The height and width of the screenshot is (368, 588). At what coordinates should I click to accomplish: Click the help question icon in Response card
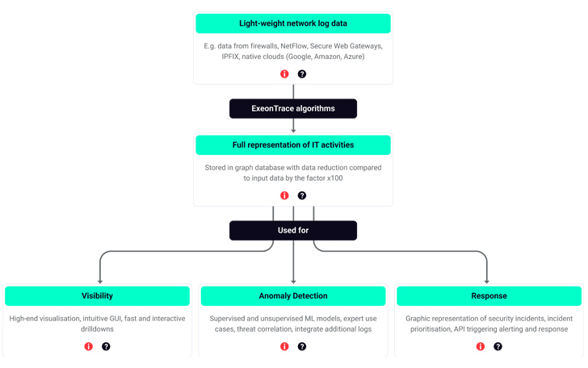click(498, 346)
